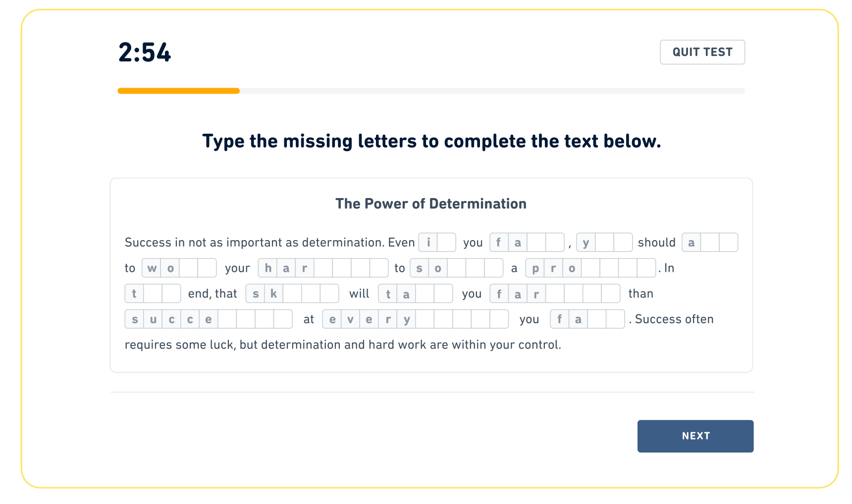Click the Quit Test button
Screen dimensions: 852x504
(702, 52)
